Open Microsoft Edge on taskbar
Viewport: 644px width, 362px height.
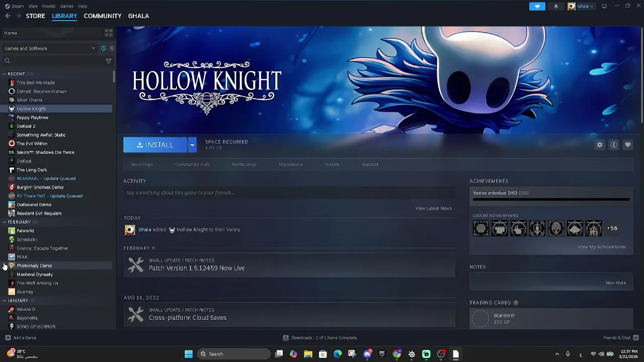tap(338, 354)
